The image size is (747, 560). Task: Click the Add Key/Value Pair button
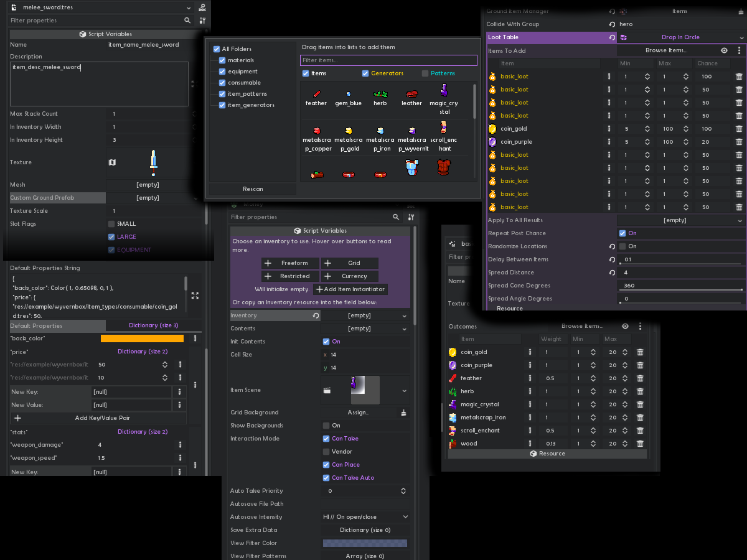tap(98, 418)
